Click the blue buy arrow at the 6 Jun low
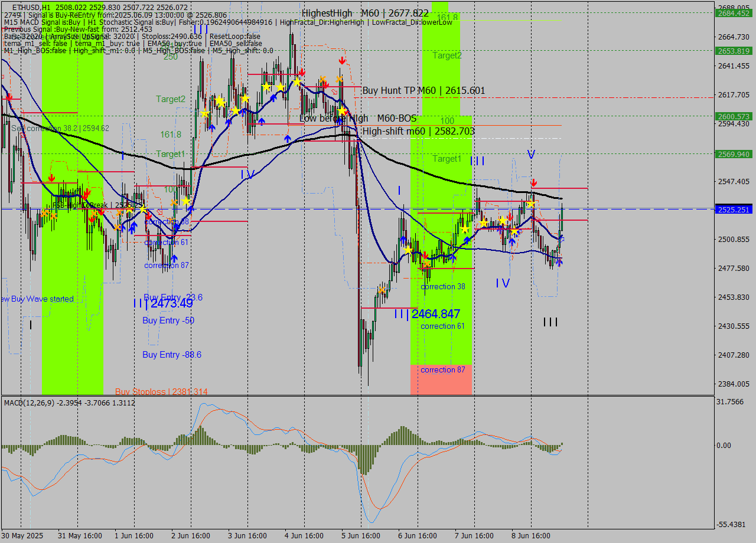 (x=403, y=240)
